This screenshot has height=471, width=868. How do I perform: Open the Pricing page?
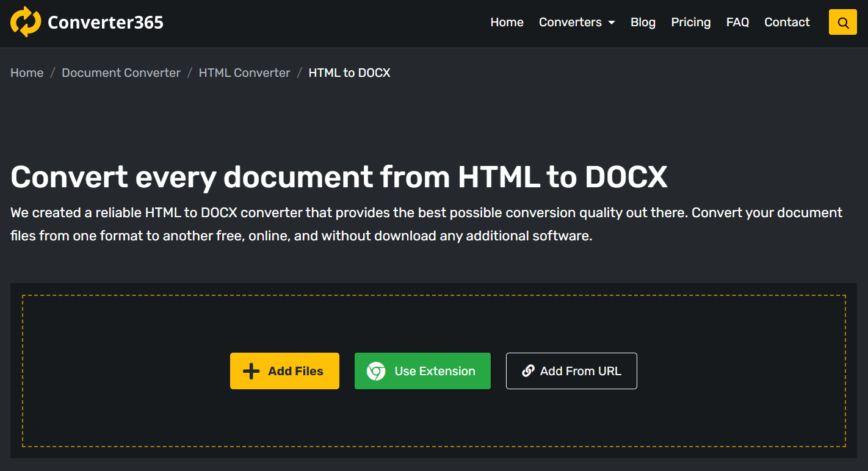click(x=690, y=23)
